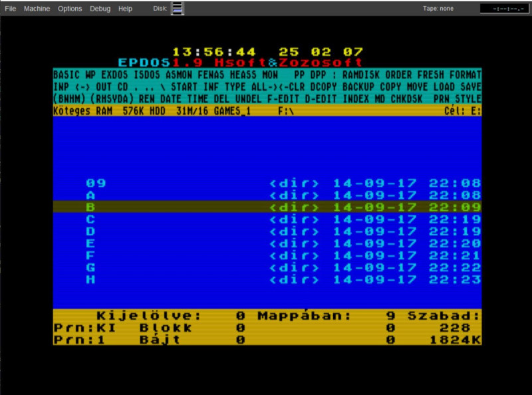532x395 pixels.
Task: Select the F directory entry
Action: pos(267,255)
